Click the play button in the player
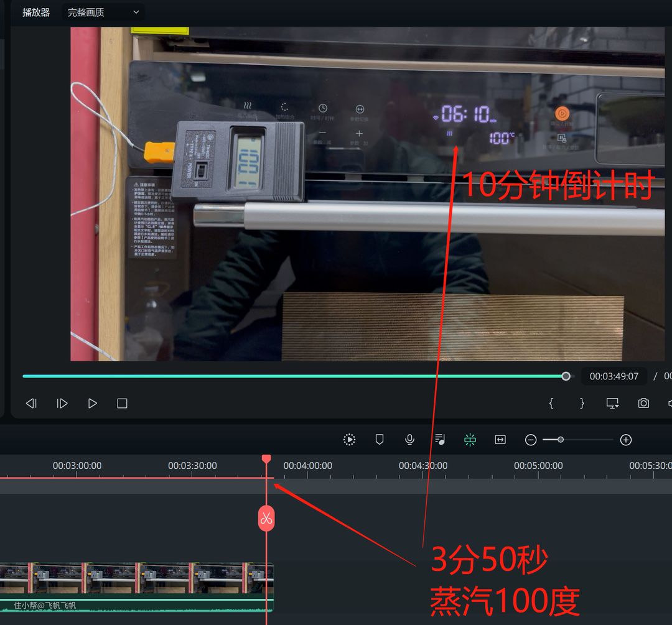Viewport: 672px width, 625px height. 93,404
